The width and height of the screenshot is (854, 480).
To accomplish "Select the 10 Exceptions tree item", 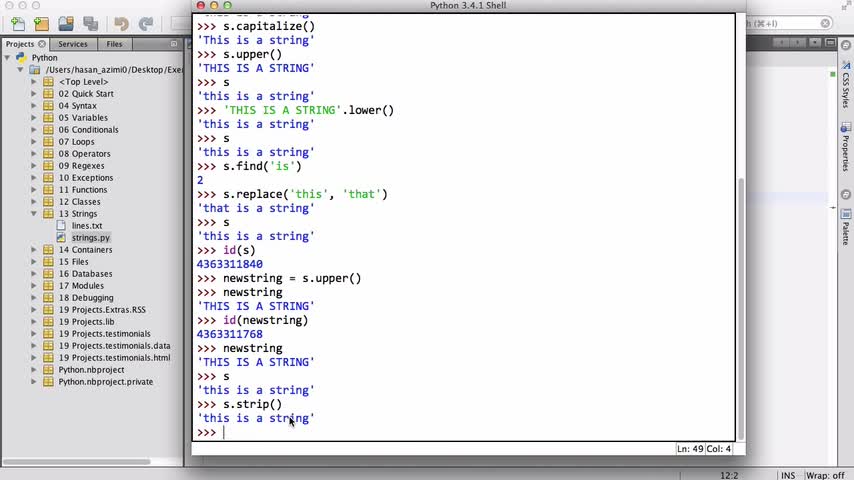I will coord(86,178).
